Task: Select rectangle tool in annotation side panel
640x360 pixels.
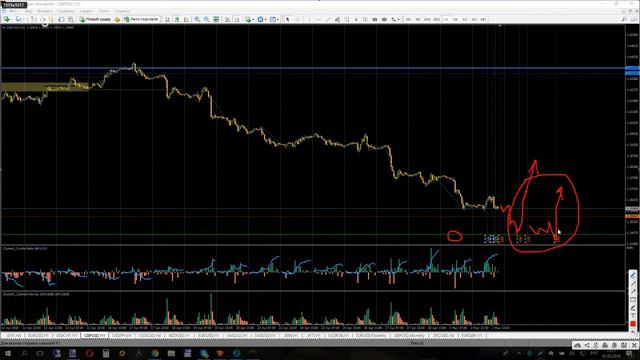Action: point(633,300)
